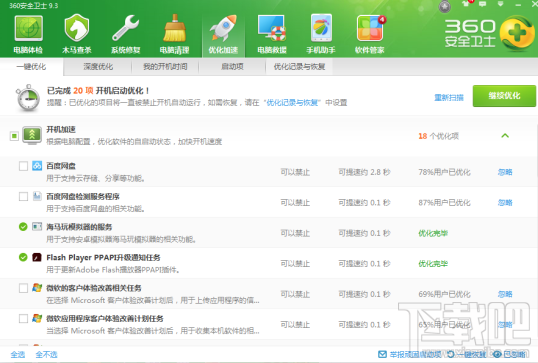Click "87%用户已优化" text
538x363 pixels.
(x=444, y=202)
